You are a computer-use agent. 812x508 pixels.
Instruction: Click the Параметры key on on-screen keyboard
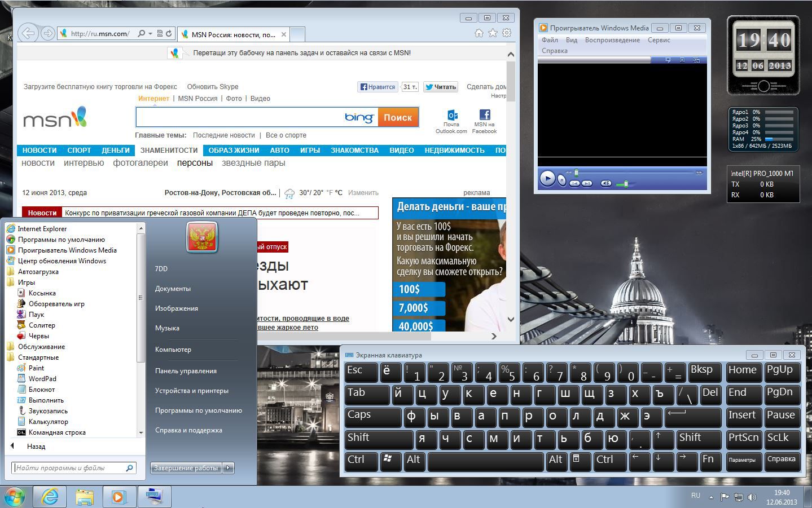point(743,462)
